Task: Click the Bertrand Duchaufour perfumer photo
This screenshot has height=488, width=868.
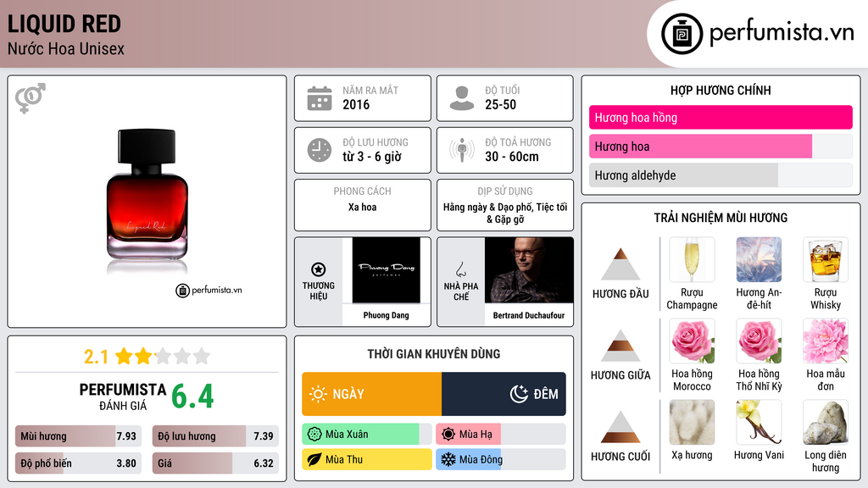Action: 529,270
